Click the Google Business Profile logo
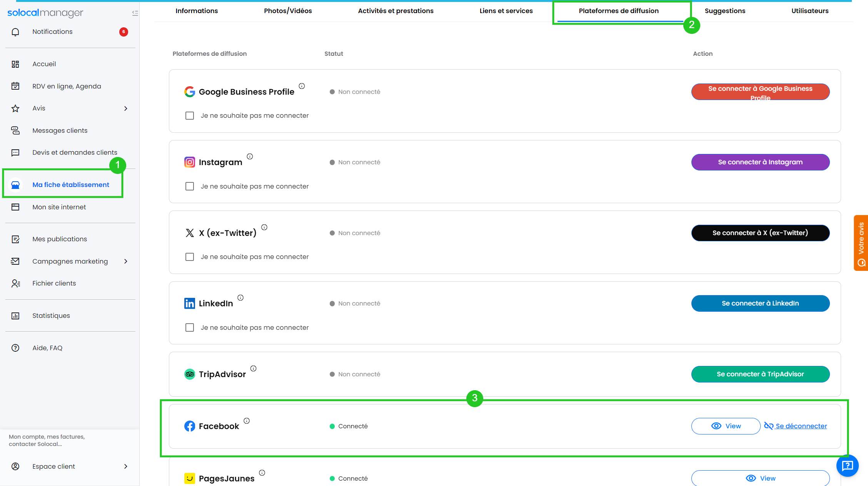 (x=190, y=92)
